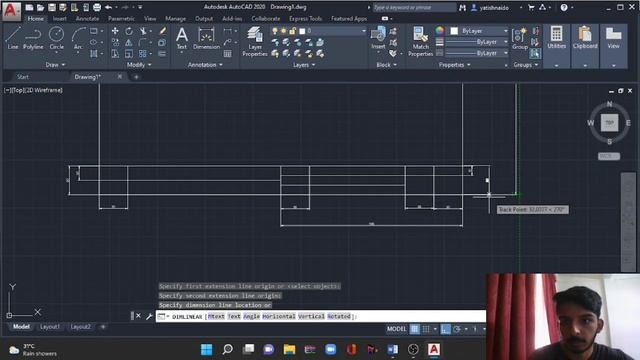Screen dimensions: 640x360
Task: Click the Erase tool in Modify panel
Action: (162, 31)
